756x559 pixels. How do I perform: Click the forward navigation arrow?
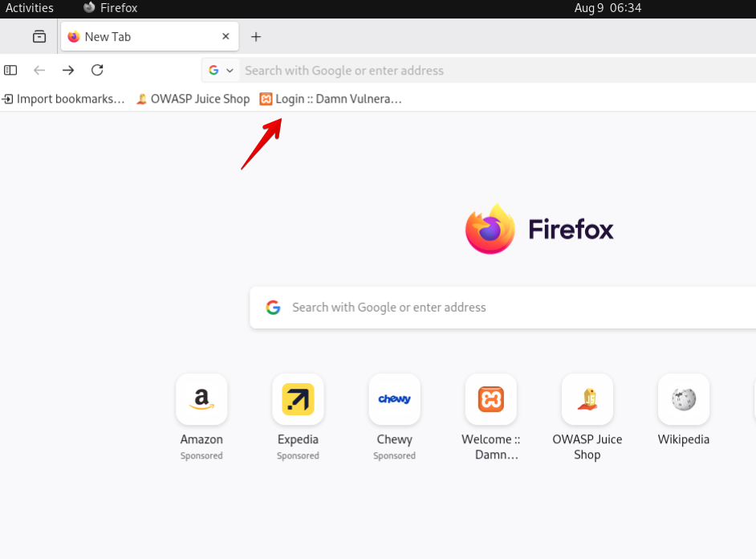(68, 71)
